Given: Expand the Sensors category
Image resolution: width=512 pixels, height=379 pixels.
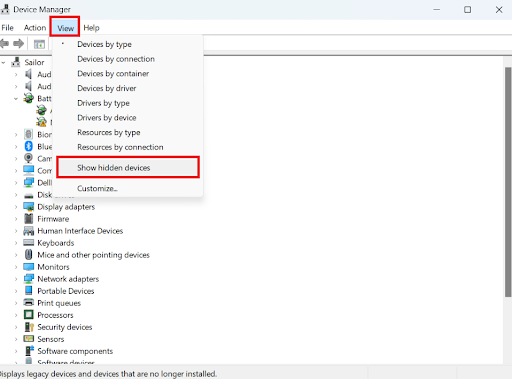Looking at the screenshot, I should click(x=16, y=339).
